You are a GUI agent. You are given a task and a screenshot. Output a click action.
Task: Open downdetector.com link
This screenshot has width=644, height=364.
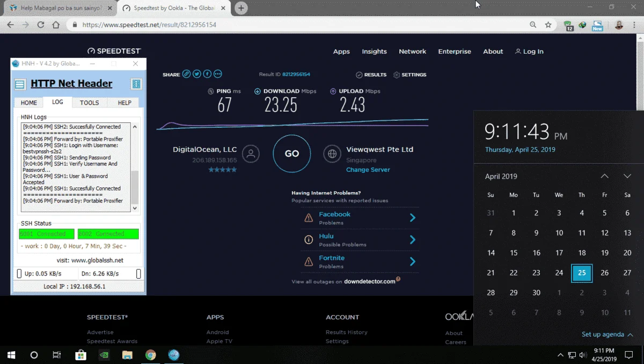click(370, 281)
